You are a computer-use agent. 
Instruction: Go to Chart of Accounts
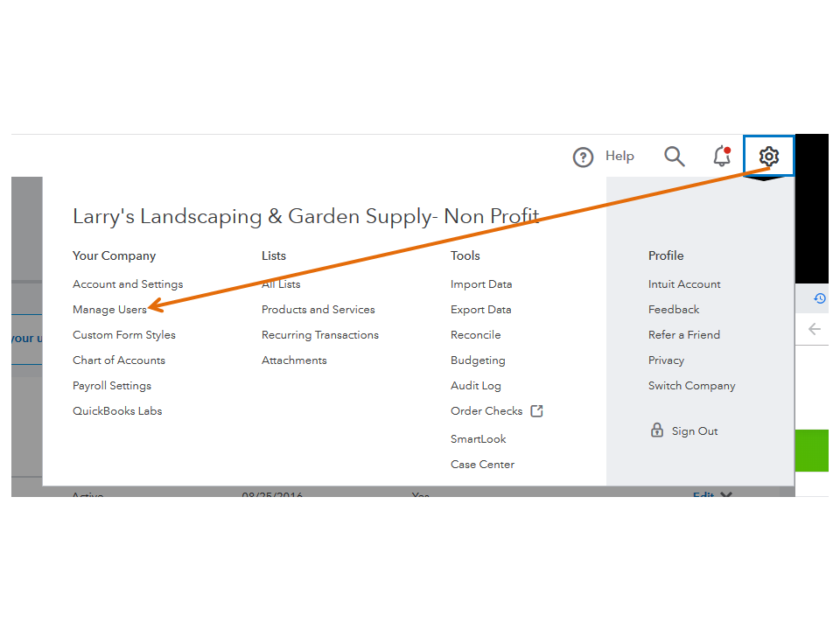point(119,360)
